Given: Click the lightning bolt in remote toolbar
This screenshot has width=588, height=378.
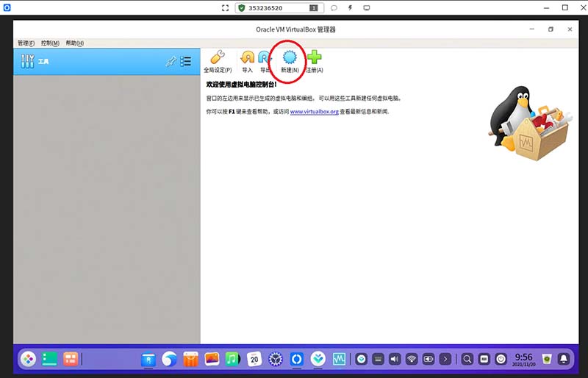Looking at the screenshot, I should 351,8.
